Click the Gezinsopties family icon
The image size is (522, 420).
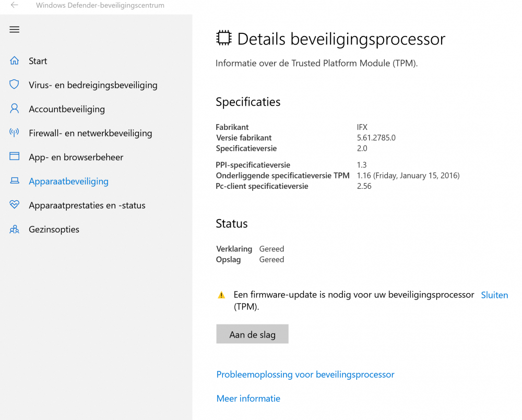(15, 230)
